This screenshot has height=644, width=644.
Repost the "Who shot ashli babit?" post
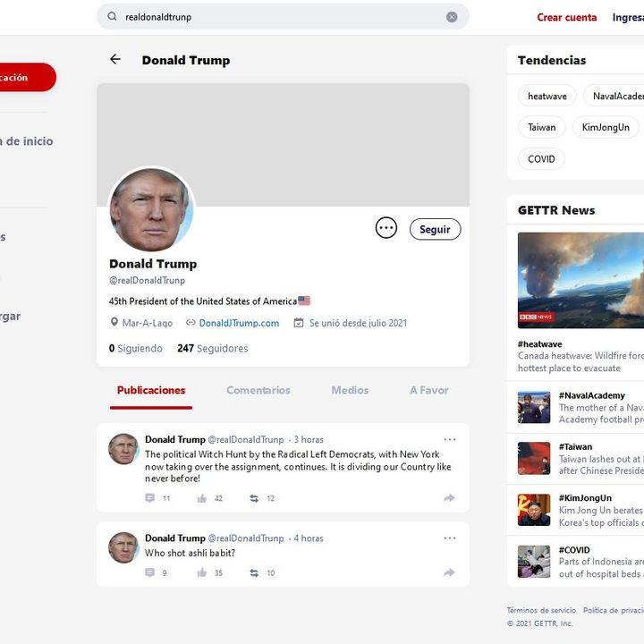coord(254,572)
